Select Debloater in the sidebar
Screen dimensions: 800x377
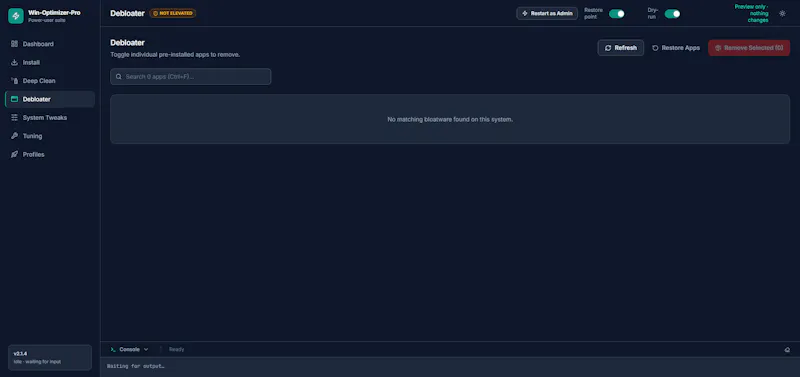[49, 99]
